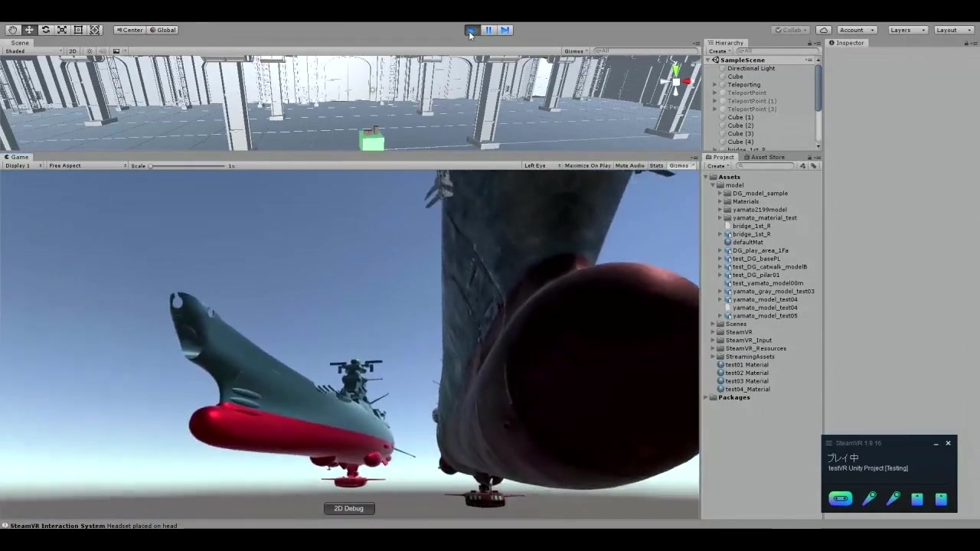980x551 pixels.
Task: Toggle Mute Audio in Game view
Action: [x=629, y=166]
